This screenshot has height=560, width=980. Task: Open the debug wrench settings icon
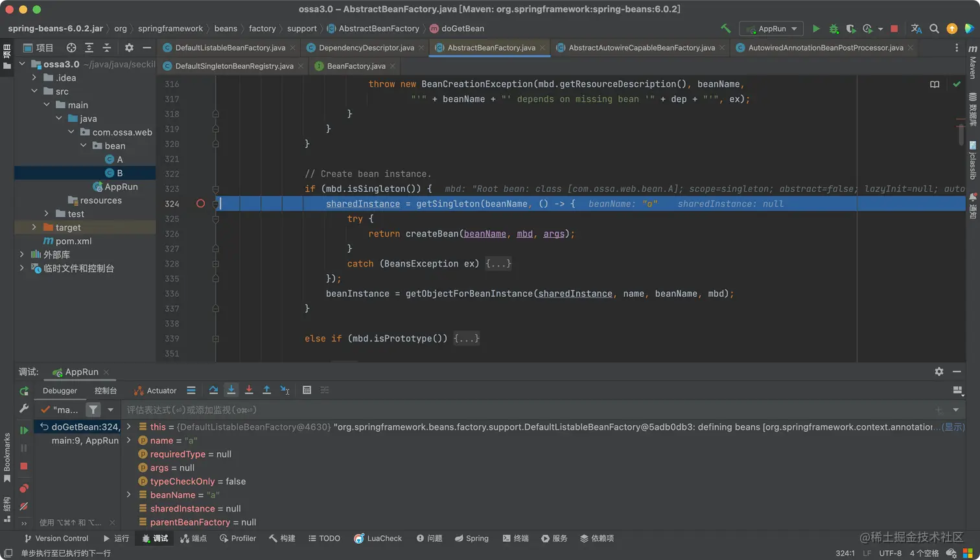coord(24,409)
